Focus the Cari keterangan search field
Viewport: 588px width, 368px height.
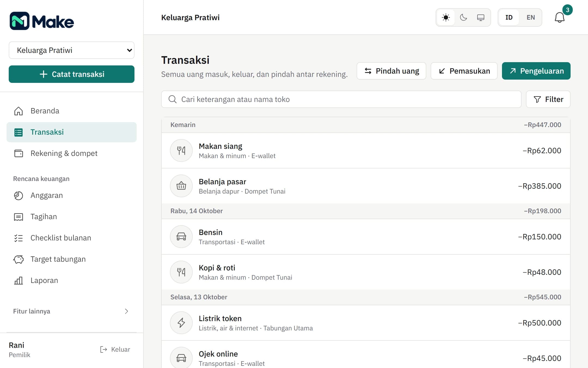(x=341, y=99)
